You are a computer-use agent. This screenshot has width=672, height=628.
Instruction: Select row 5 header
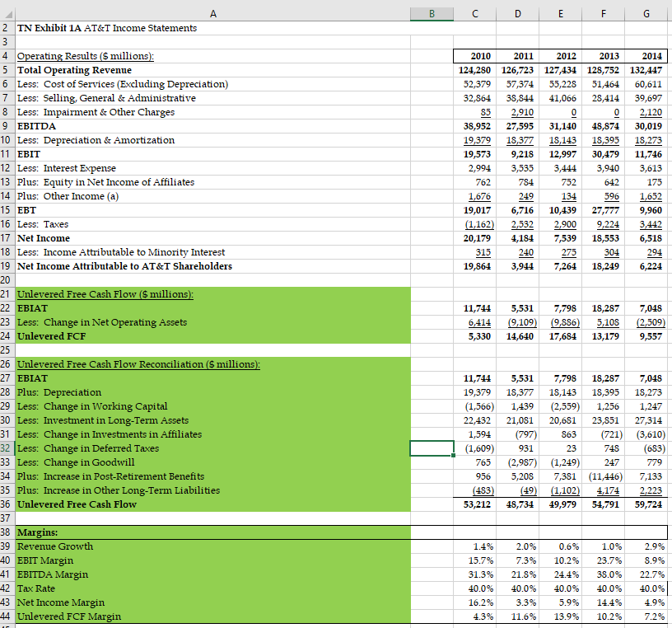click(x=7, y=70)
